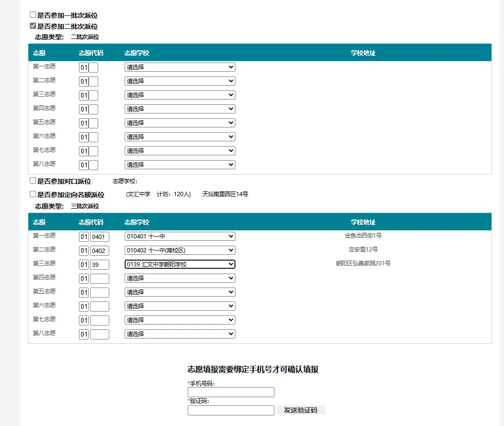504x426 pixels.
Task: Click the text (文汇中学 计划：120人)
Action: [158, 194]
